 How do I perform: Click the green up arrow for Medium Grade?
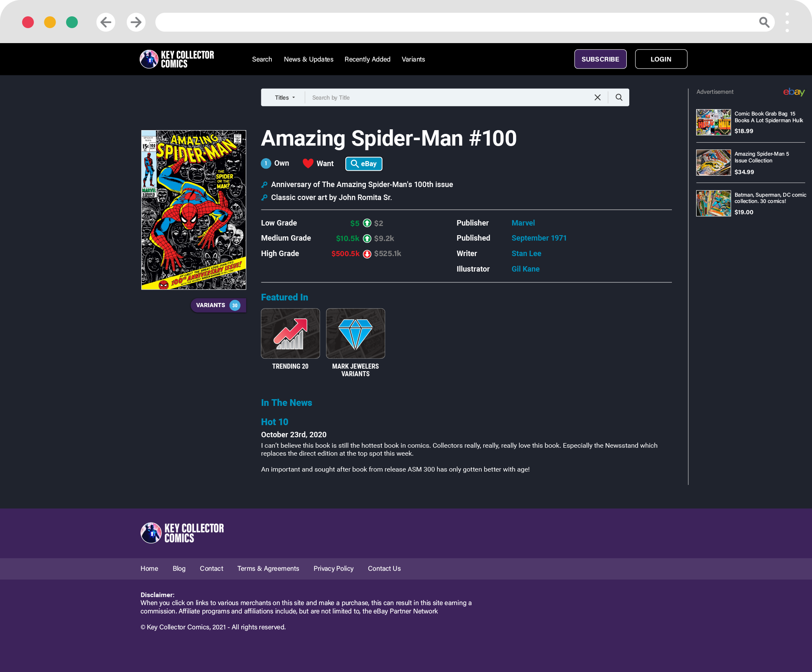(367, 239)
